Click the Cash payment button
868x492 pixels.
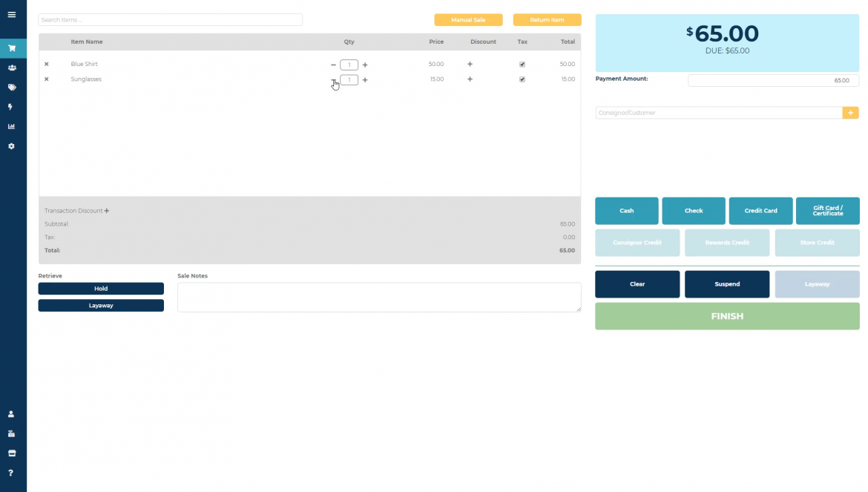626,211
